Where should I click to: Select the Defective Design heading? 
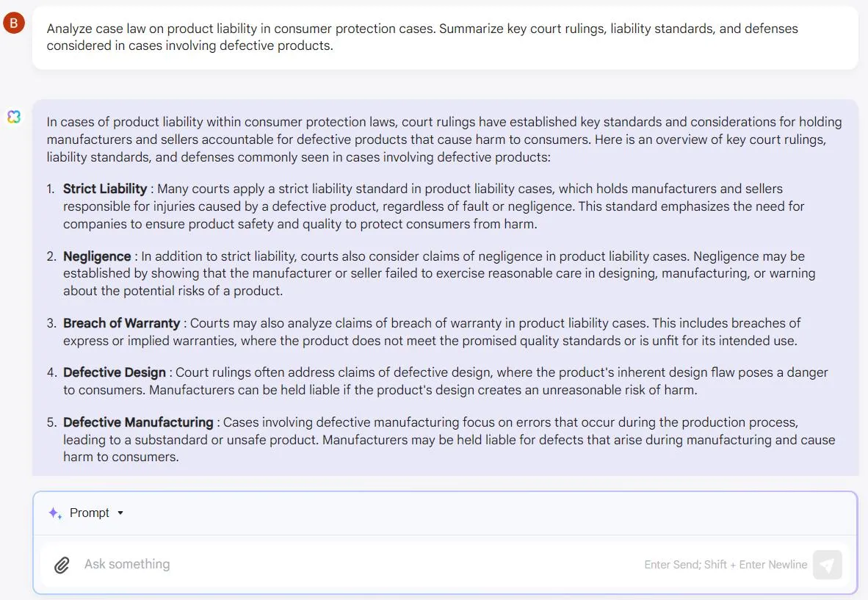pos(115,372)
